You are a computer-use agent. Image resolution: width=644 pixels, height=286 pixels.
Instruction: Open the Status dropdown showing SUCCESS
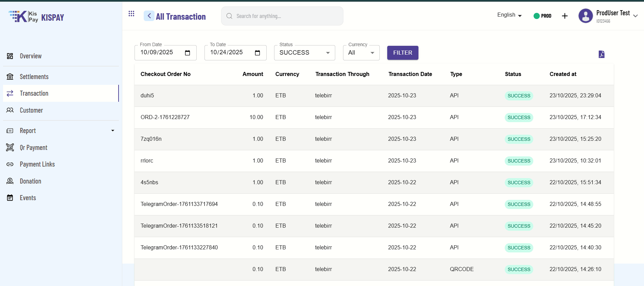[304, 53]
